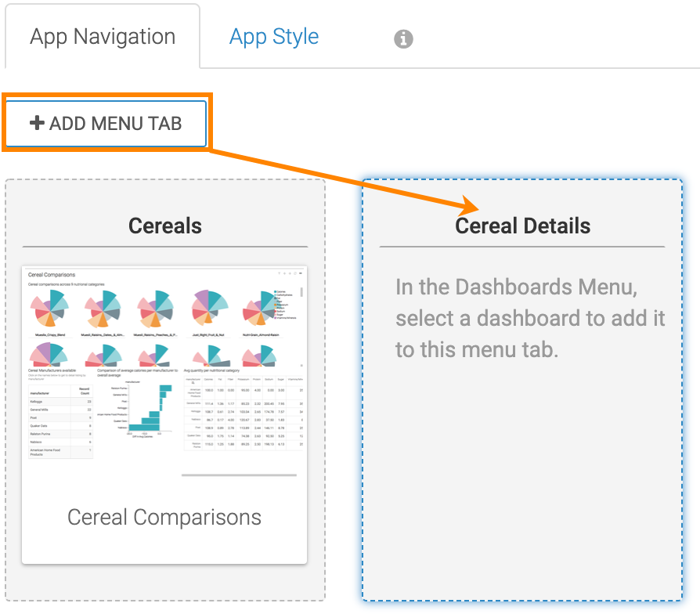Screen dimensions: 700x614
Task: Switch to the App Style tab
Action: coord(273,37)
